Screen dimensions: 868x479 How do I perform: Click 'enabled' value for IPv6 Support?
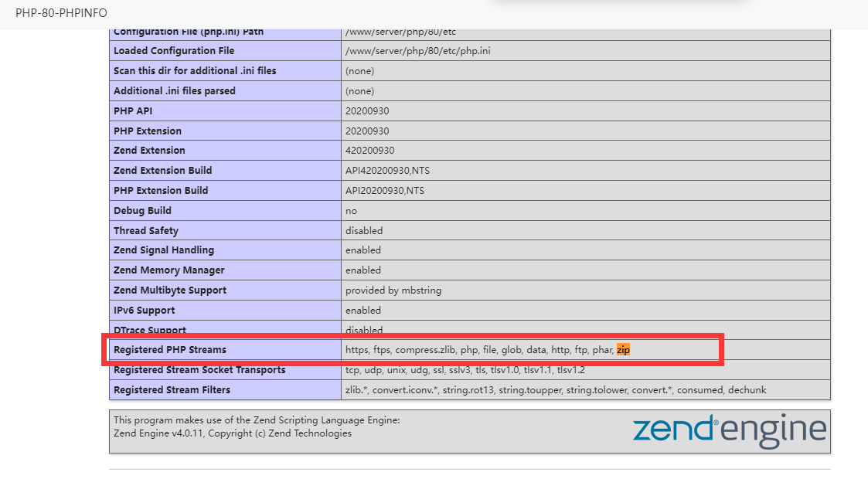click(x=363, y=311)
